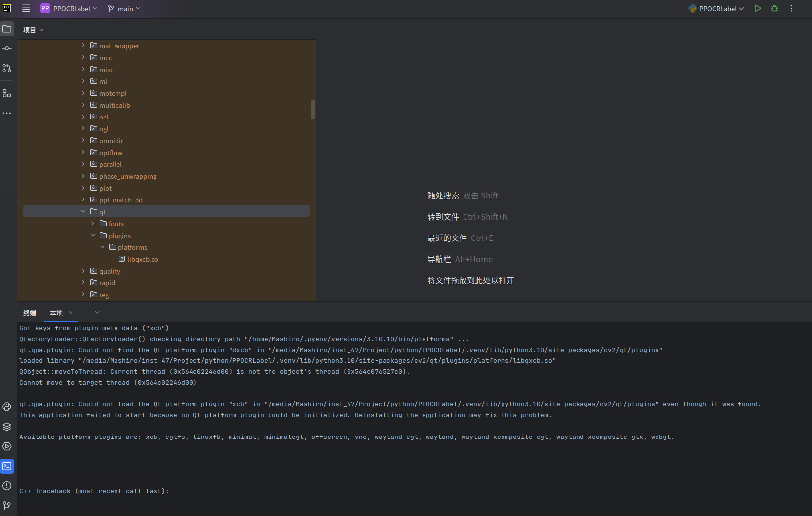
Task: Open the terminal tab options chevron
Action: point(97,312)
